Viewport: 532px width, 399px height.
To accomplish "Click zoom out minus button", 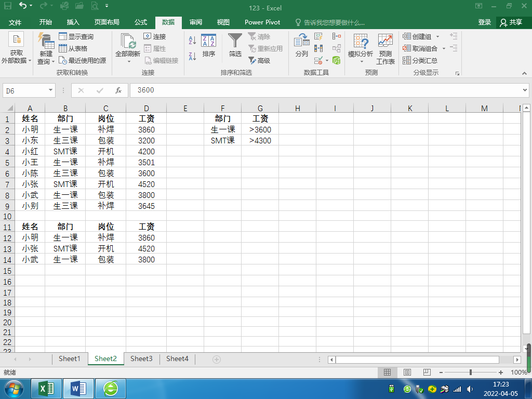I will click(x=441, y=373).
